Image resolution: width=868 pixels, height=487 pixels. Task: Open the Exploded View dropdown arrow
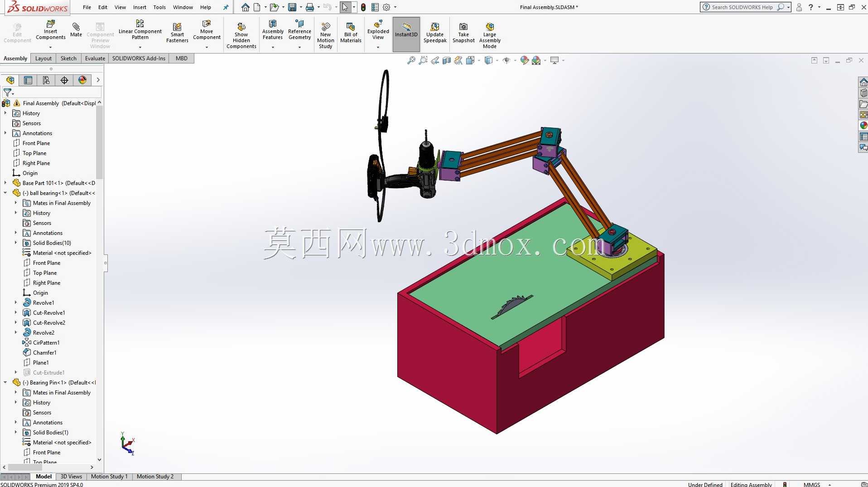point(378,47)
